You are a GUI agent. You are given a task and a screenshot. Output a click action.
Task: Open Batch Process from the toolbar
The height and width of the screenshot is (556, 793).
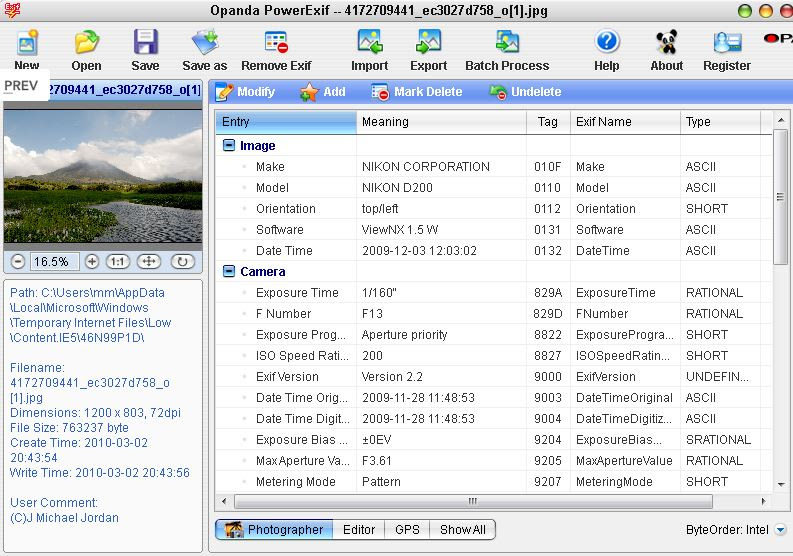[x=507, y=42]
